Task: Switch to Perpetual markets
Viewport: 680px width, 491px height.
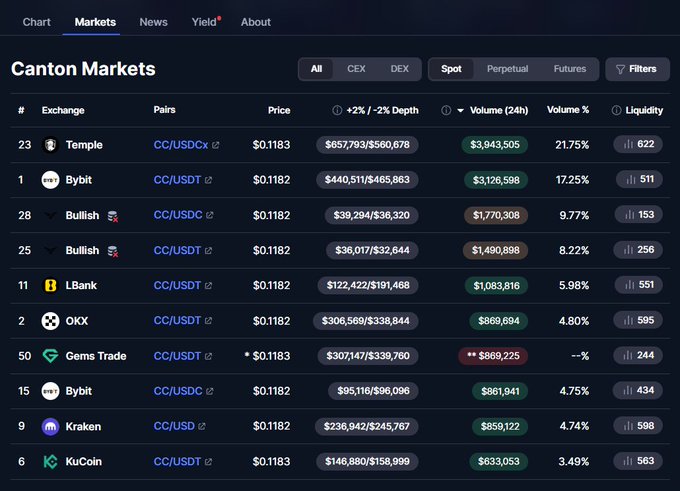Action: (x=507, y=69)
